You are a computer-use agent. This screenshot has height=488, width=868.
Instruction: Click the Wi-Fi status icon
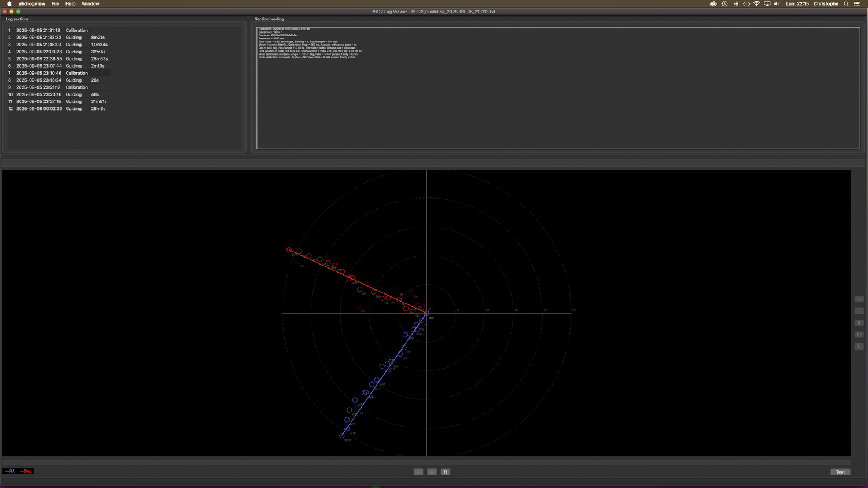[x=756, y=3]
